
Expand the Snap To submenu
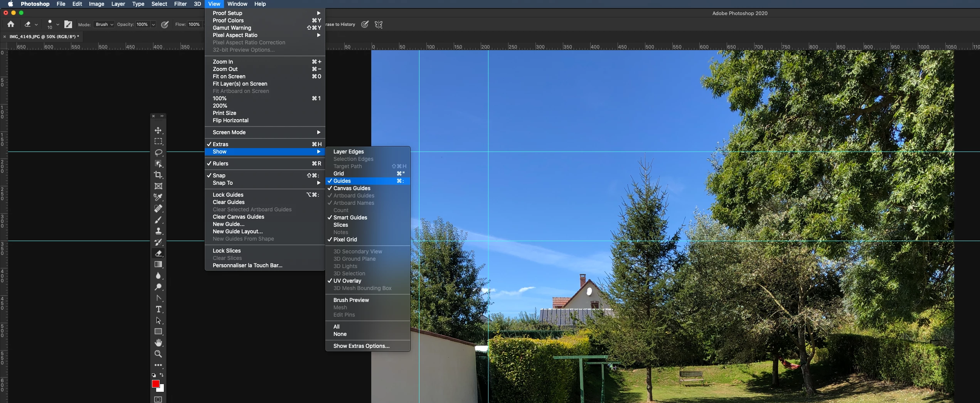265,183
